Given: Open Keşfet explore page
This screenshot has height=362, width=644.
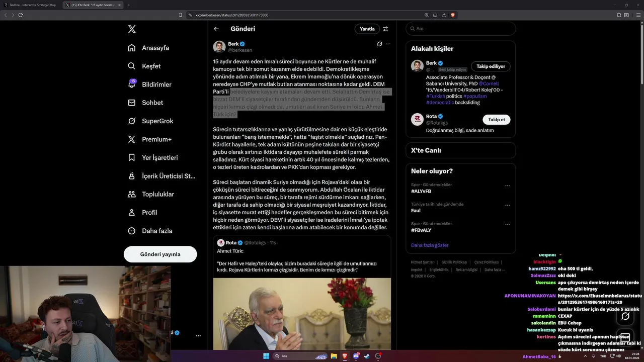Looking at the screenshot, I should click(144, 66).
